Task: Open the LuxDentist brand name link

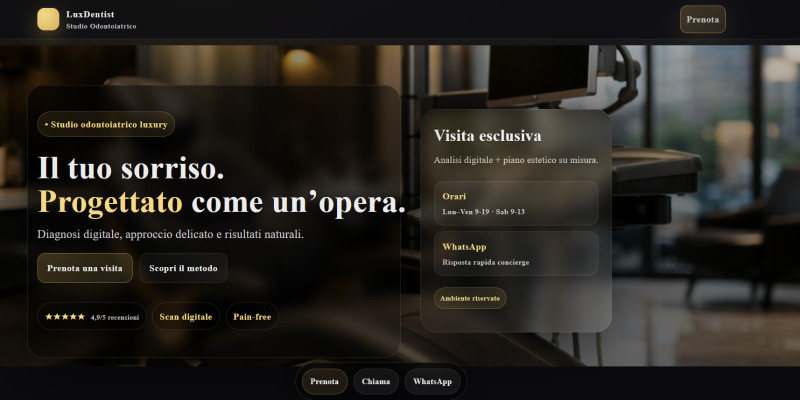Action: click(x=90, y=14)
